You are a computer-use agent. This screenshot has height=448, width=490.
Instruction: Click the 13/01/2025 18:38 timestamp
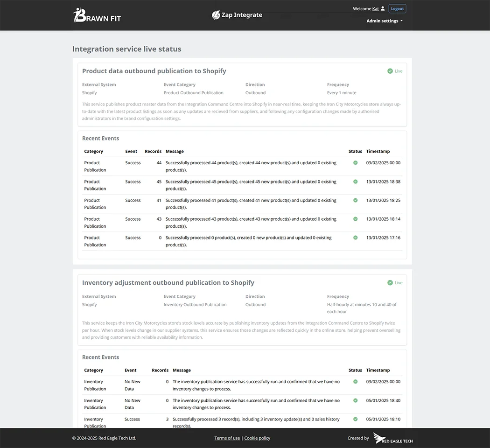pos(383,182)
